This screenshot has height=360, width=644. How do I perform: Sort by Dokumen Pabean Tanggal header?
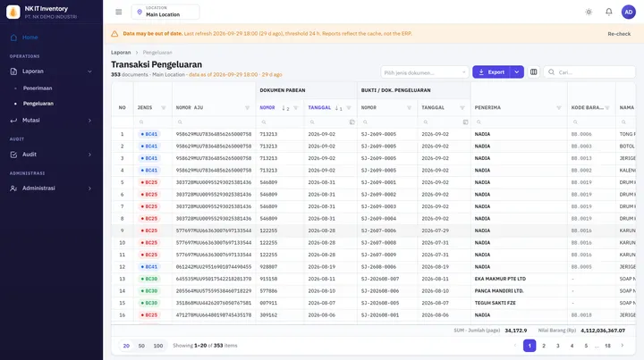click(319, 108)
